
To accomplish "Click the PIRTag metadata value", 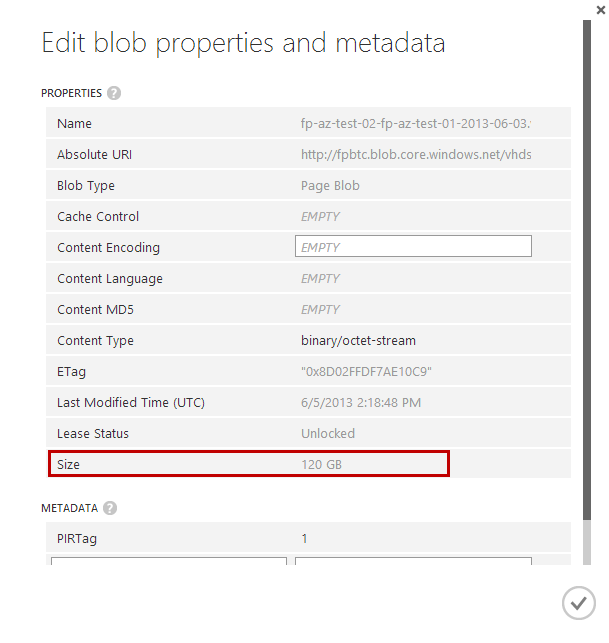I will click(x=305, y=539).
